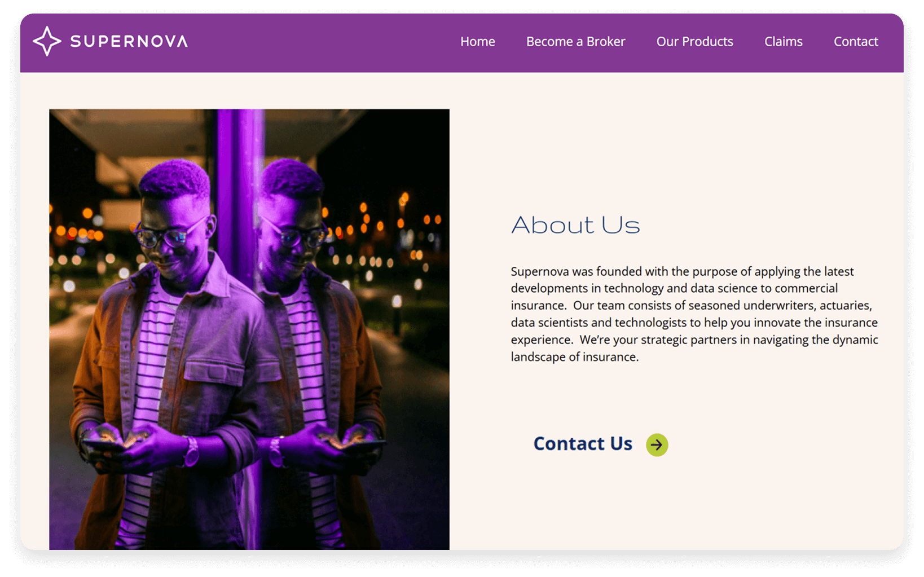Select Claims in the navigation bar
The image size is (924, 577).
783,42
